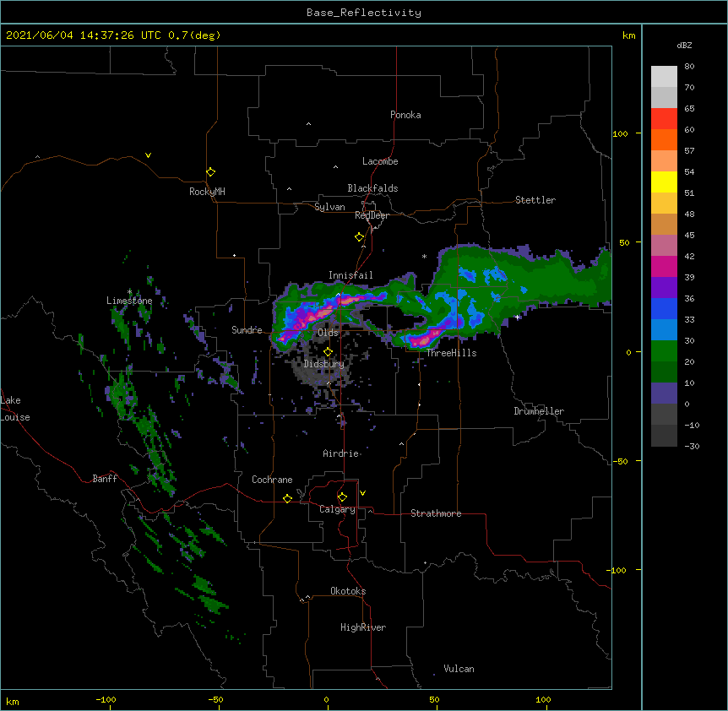The height and width of the screenshot is (711, 728).
Task: Click the Vulcan label
Action: [459, 669]
